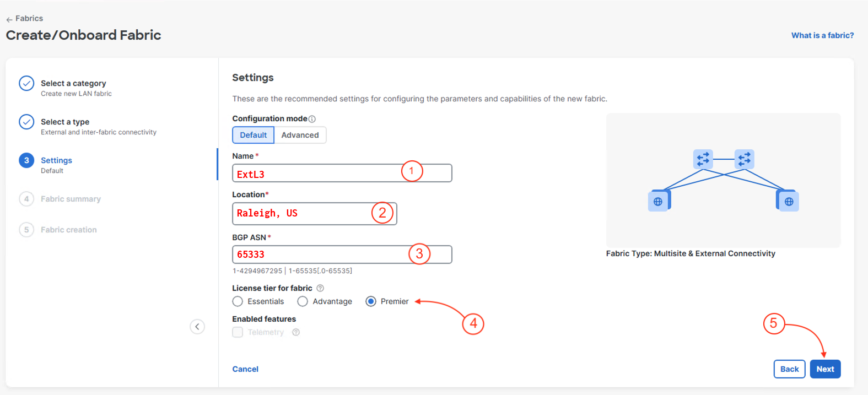Click the Configuration mode info icon

click(312, 119)
